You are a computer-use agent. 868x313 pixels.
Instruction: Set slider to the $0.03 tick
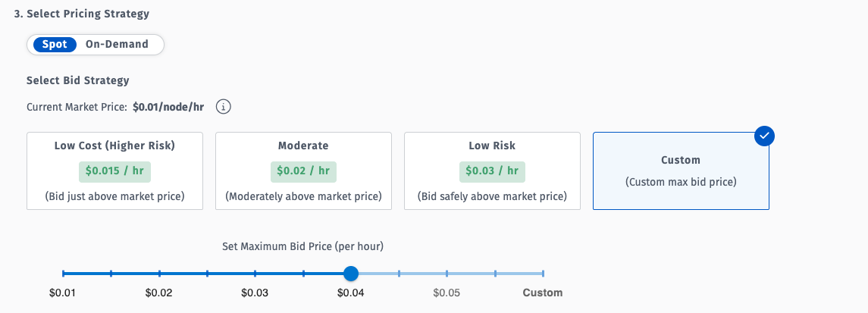click(x=255, y=273)
